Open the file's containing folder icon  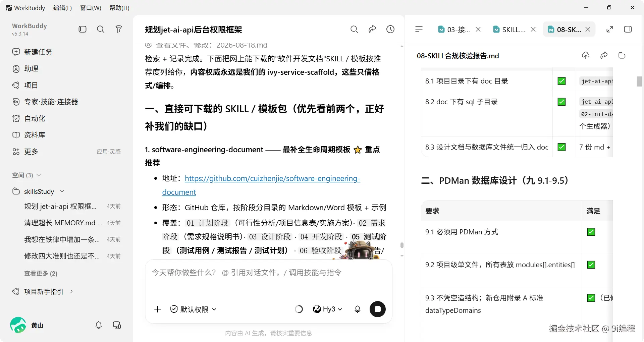coord(622,56)
